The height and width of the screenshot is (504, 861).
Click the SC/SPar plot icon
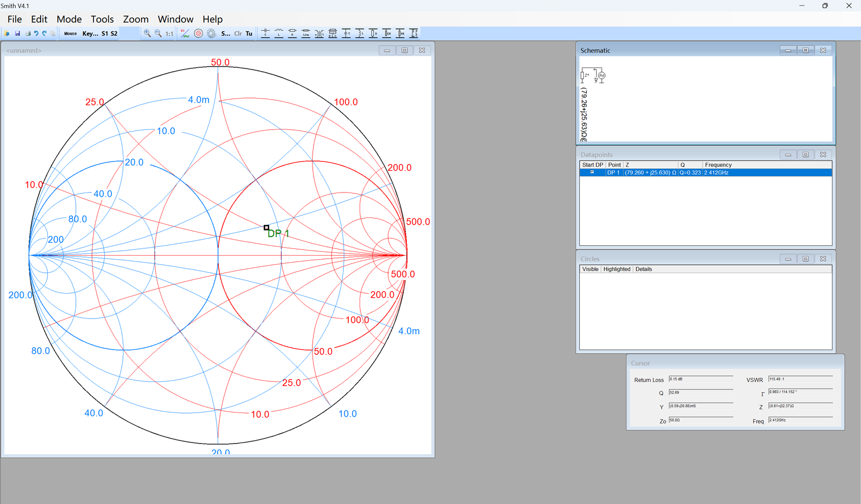185,34
